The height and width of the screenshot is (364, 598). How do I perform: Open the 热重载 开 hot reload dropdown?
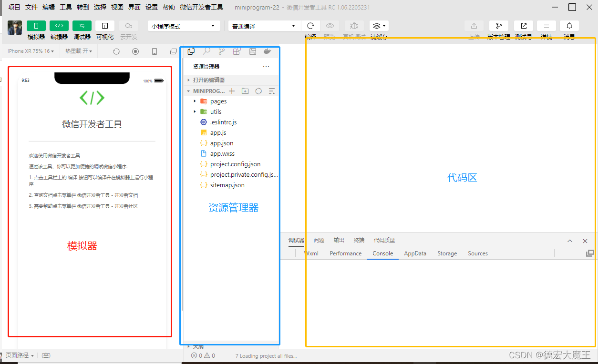(79, 51)
